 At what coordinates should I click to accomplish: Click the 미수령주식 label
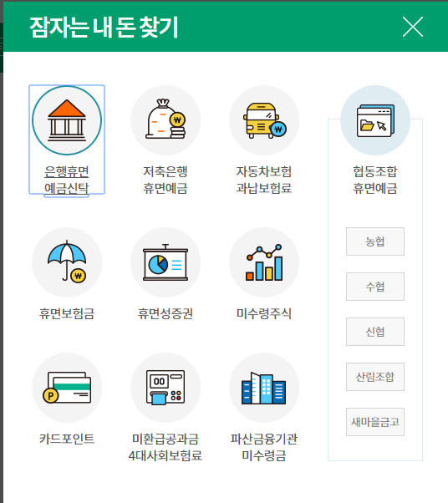[264, 313]
